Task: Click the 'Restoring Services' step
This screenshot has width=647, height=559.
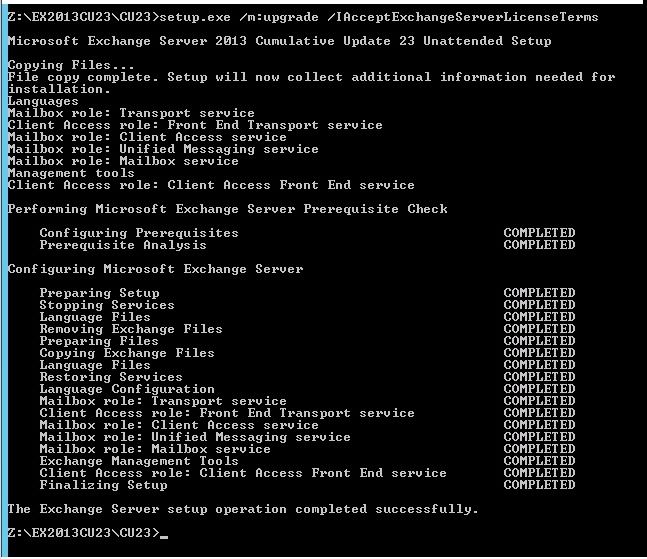Action: pos(111,377)
